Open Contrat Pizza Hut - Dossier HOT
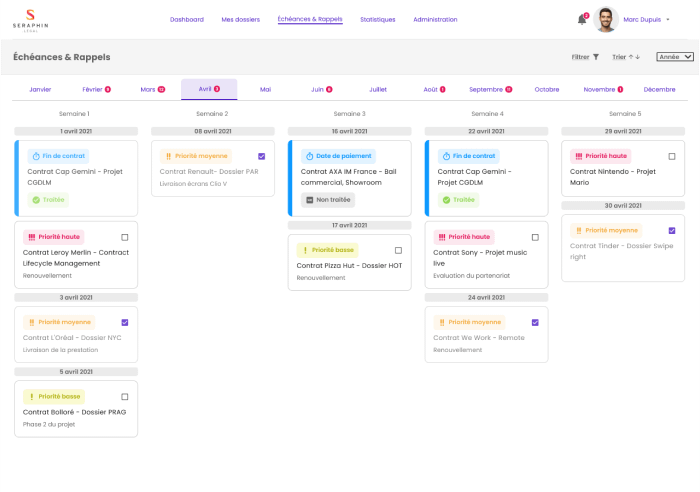Image resolution: width=700 pixels, height=492 pixels. [349, 265]
